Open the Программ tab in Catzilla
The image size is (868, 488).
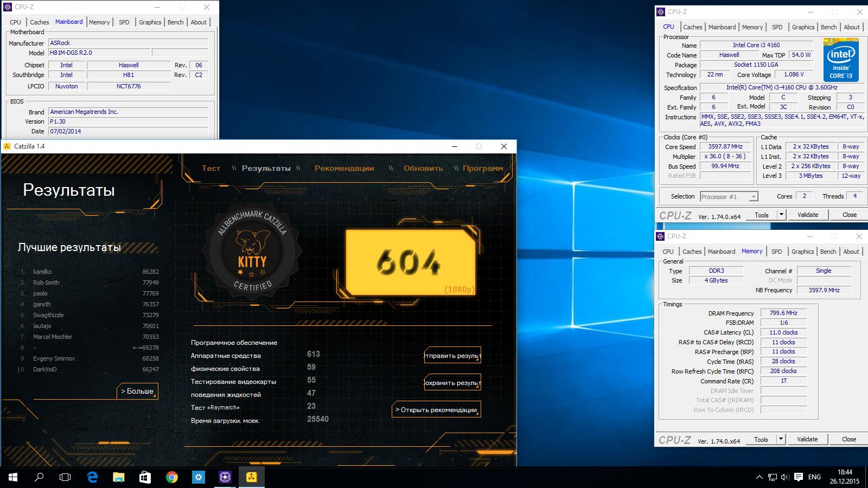coord(483,168)
